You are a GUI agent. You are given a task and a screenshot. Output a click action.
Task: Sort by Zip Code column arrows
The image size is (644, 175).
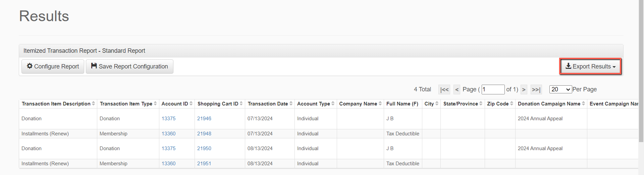click(512, 103)
